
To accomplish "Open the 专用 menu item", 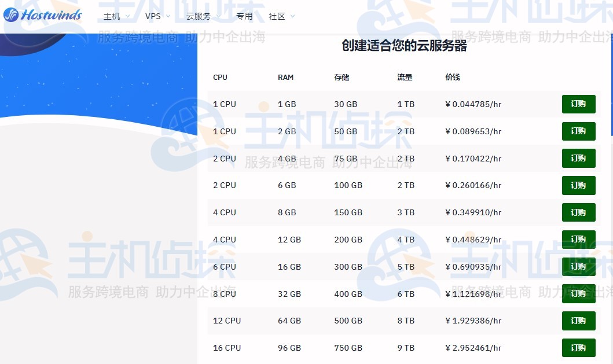I will click(245, 16).
